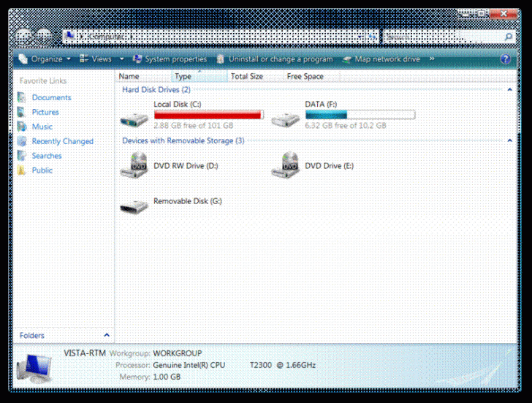
Task: Click the computer icon in address bar
Action: [70, 36]
